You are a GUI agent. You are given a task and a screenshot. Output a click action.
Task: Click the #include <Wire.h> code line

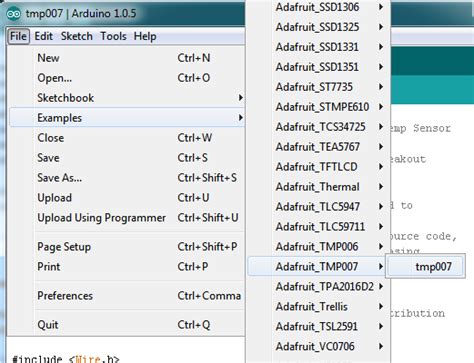(66, 359)
